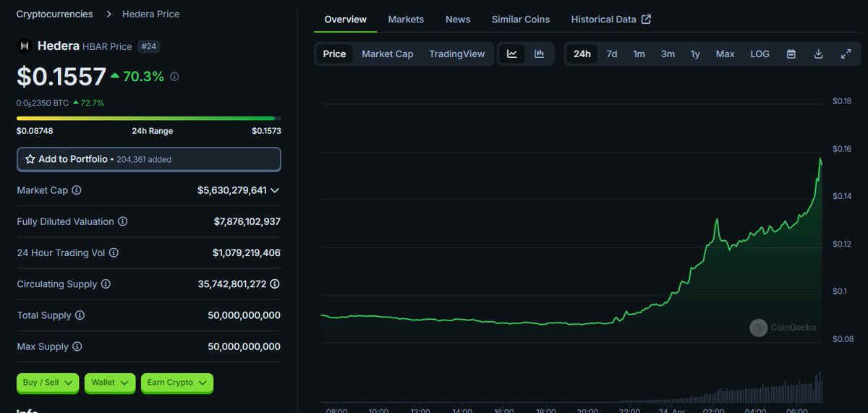Viewport: 868px width, 413px height.
Task: Open the Earn Crypto dropdown
Action: 177,383
